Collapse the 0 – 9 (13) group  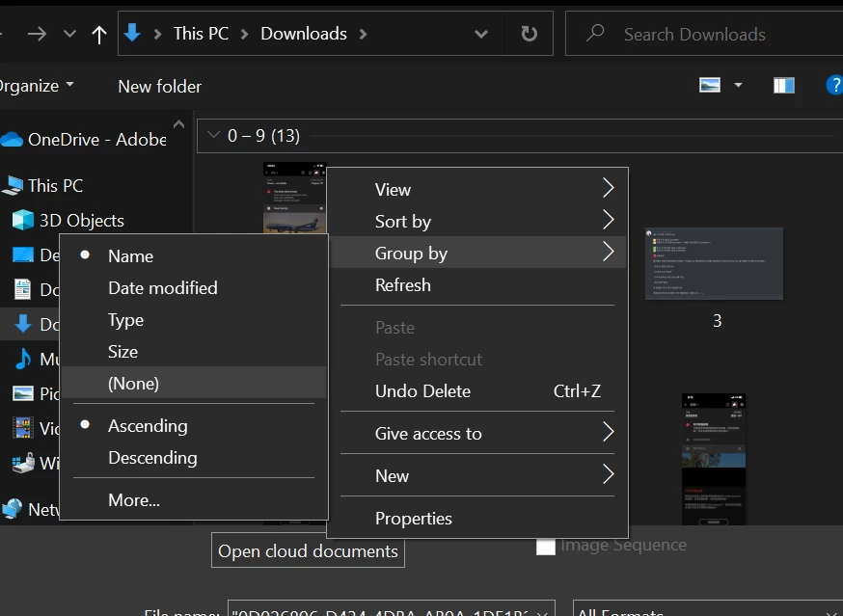pyautogui.click(x=213, y=135)
